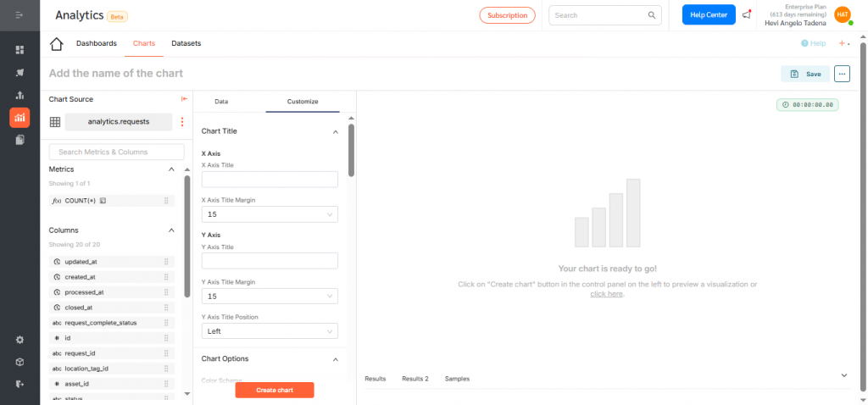Open the announcements megaphone icon
The width and height of the screenshot is (868, 405).
coord(746,14)
